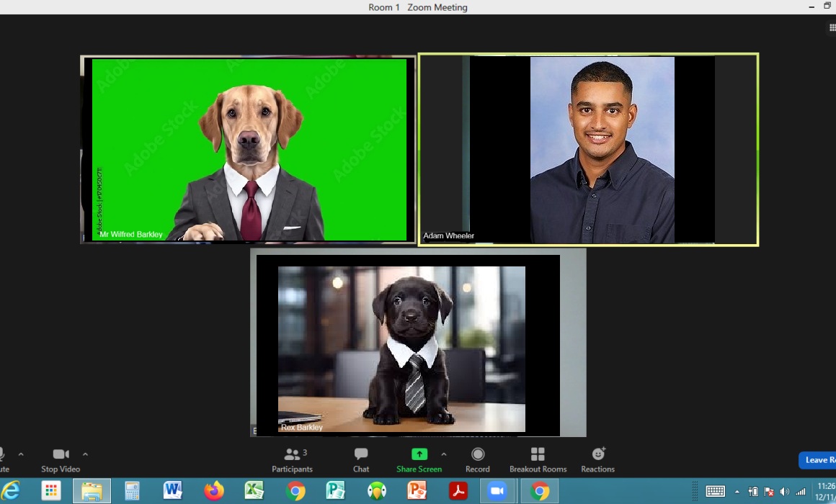Select Mr Wilfred Barkley's video tile
The height and width of the screenshot is (504, 836).
pyautogui.click(x=248, y=150)
